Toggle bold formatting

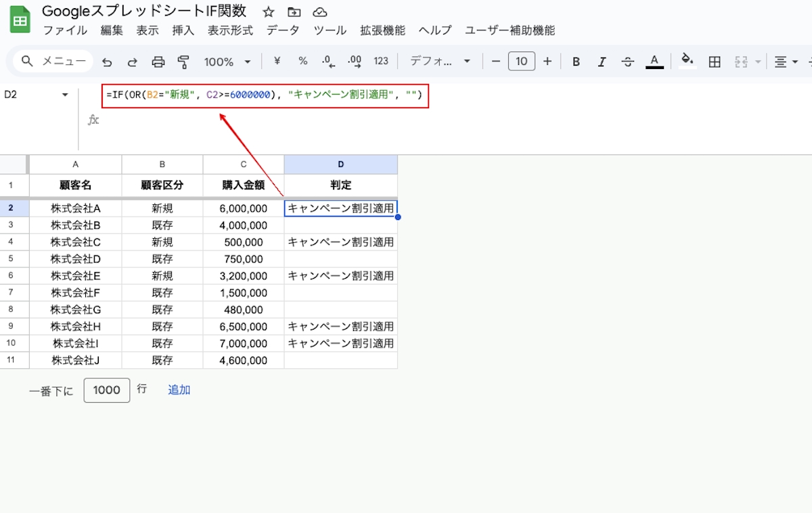(x=577, y=62)
